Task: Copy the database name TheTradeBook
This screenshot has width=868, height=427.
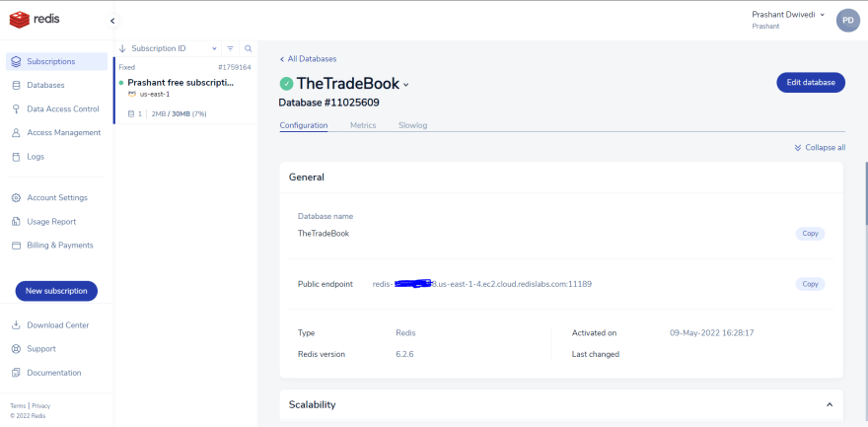Action: point(810,234)
